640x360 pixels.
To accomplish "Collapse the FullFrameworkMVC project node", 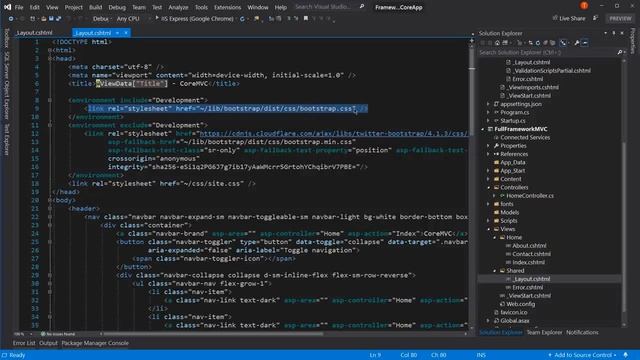I will click(x=482, y=129).
